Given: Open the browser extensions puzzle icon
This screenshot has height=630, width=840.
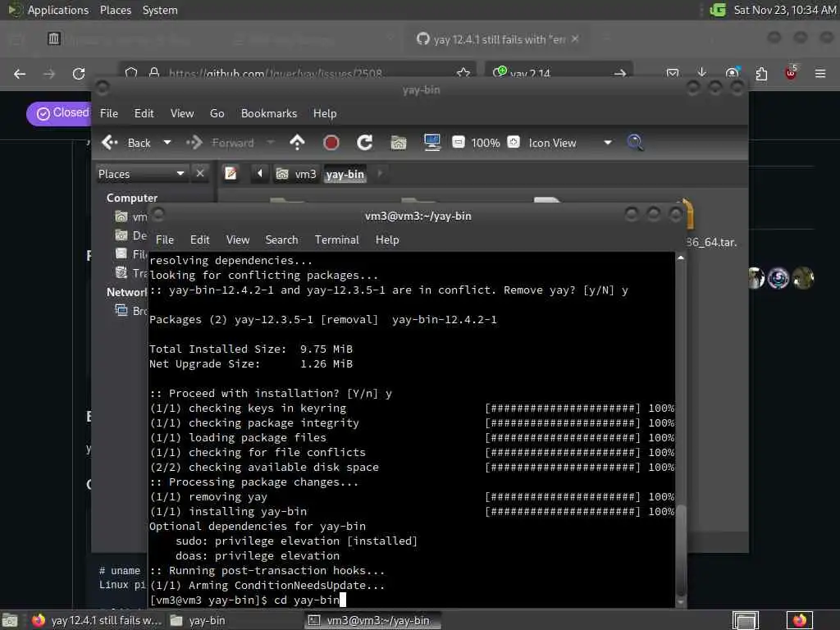Looking at the screenshot, I should (761, 73).
